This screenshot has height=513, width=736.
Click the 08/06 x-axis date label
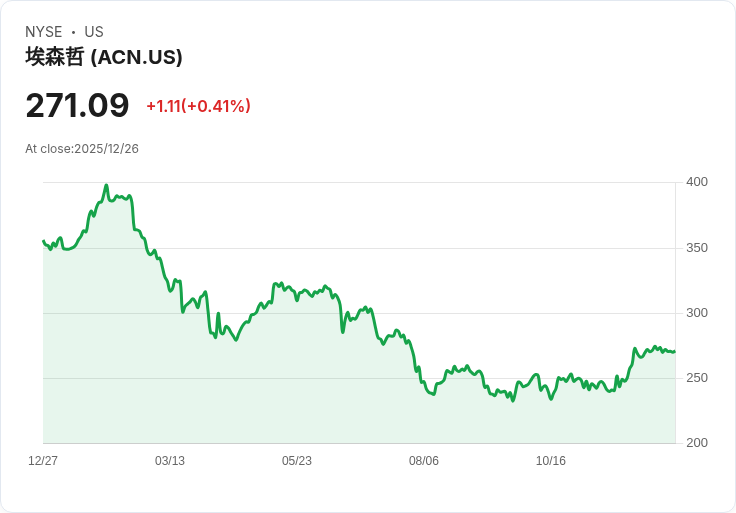(424, 461)
